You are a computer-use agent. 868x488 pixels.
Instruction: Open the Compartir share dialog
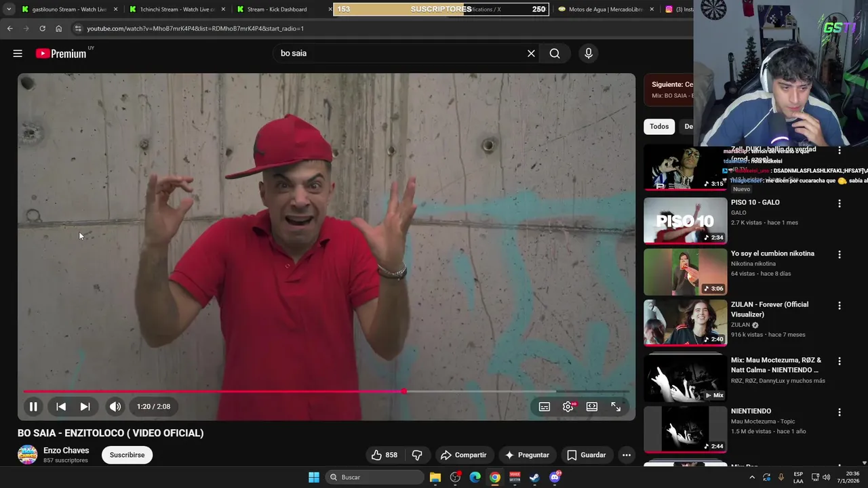(x=463, y=455)
